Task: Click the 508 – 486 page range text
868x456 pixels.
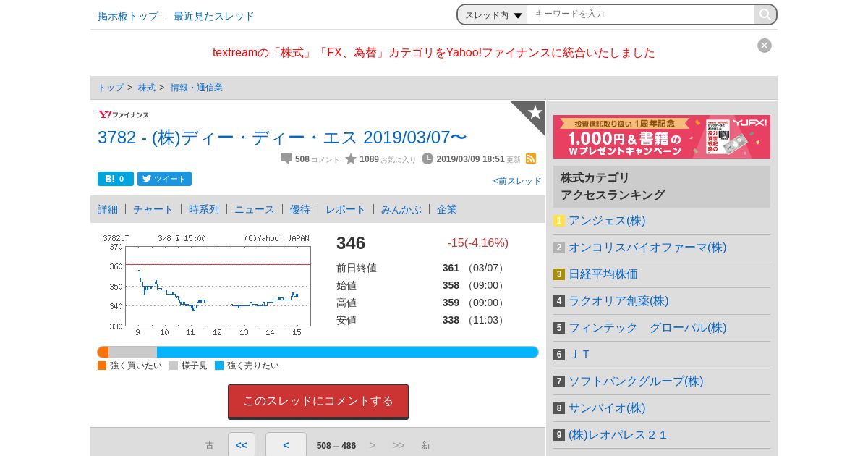Action: click(336, 446)
